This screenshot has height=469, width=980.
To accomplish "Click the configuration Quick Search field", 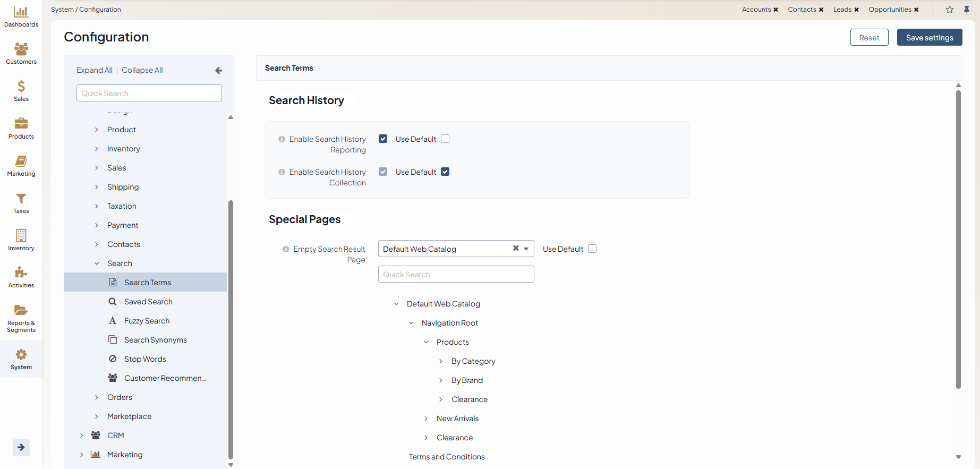I will (x=149, y=93).
